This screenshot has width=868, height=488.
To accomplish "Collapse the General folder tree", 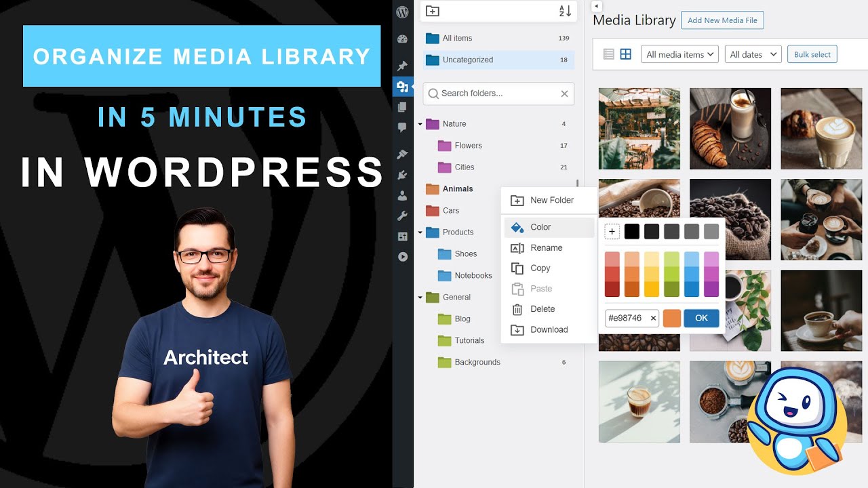I will point(420,298).
